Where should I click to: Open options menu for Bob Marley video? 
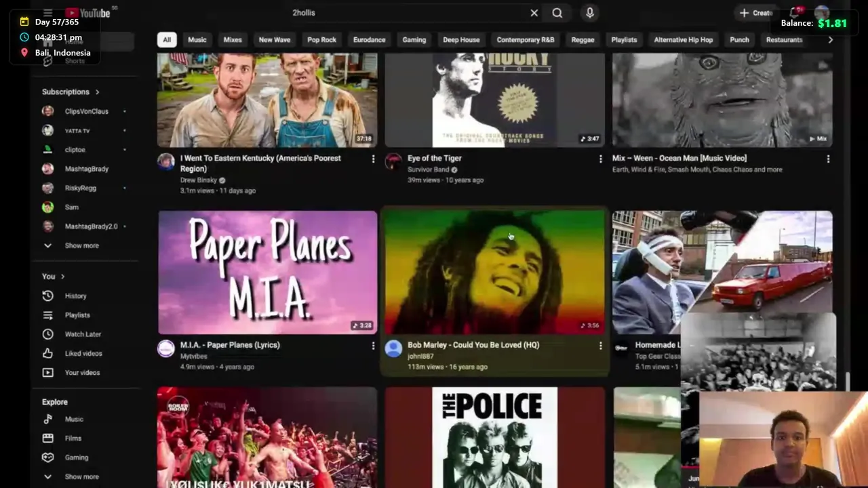(x=600, y=346)
